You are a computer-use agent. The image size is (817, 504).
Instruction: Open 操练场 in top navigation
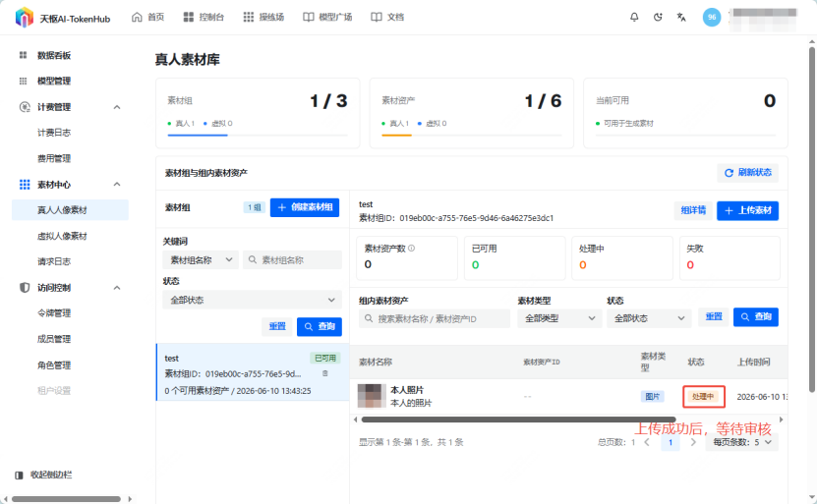pyautogui.click(x=263, y=17)
